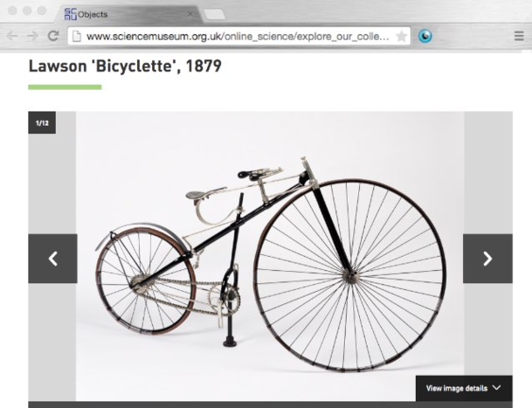The image size is (532, 408).
Task: Bookmark the page with the star icon
Action: 401,36
